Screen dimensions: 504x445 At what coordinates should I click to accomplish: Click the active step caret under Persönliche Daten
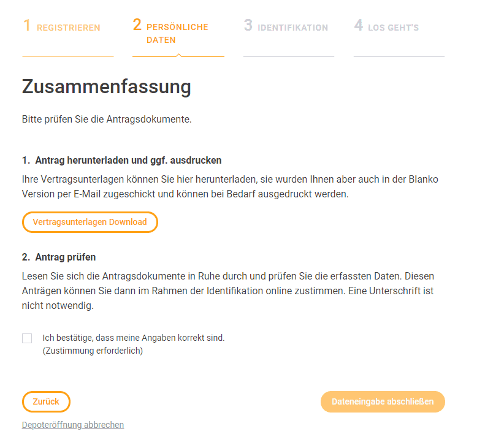pyautogui.click(x=178, y=55)
